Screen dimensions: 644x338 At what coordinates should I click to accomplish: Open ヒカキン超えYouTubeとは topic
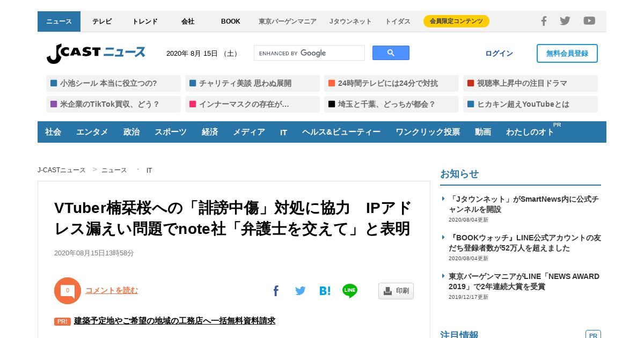(530, 104)
